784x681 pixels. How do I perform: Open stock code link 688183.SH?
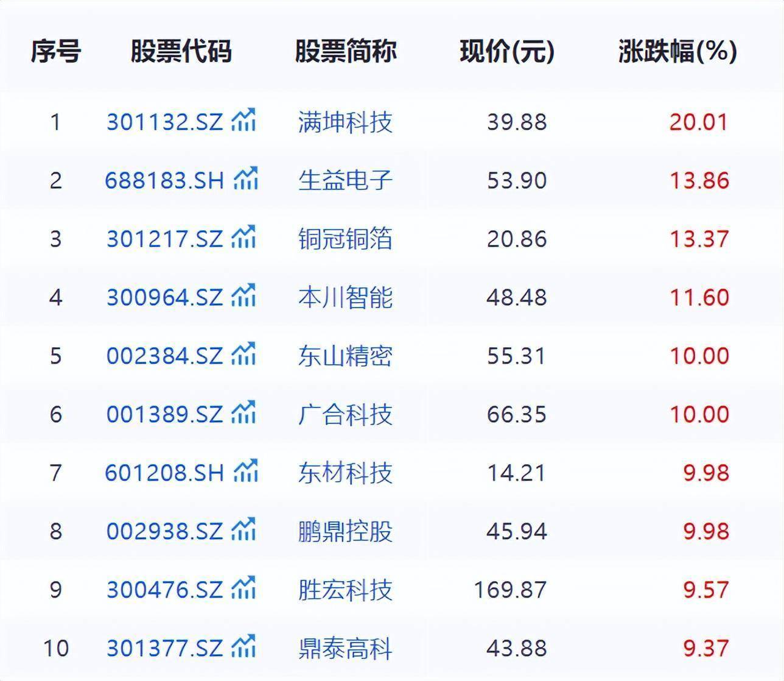point(165,181)
